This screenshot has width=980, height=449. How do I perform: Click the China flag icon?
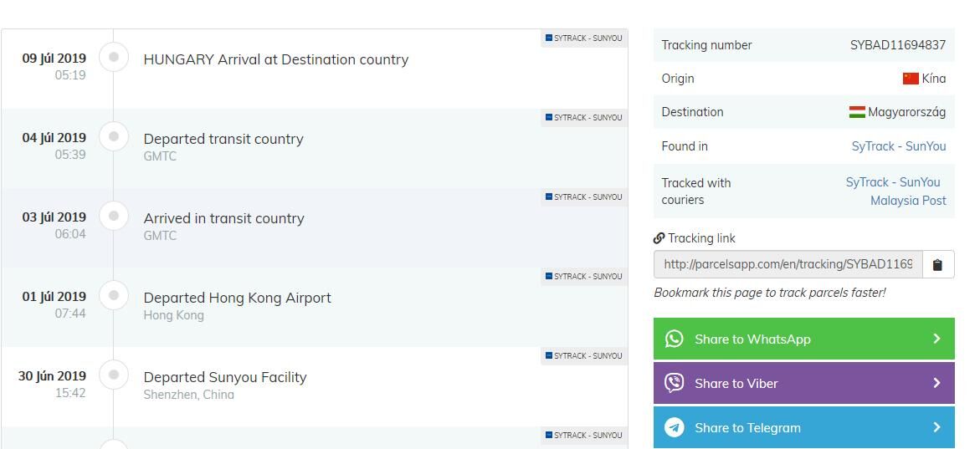tap(911, 79)
